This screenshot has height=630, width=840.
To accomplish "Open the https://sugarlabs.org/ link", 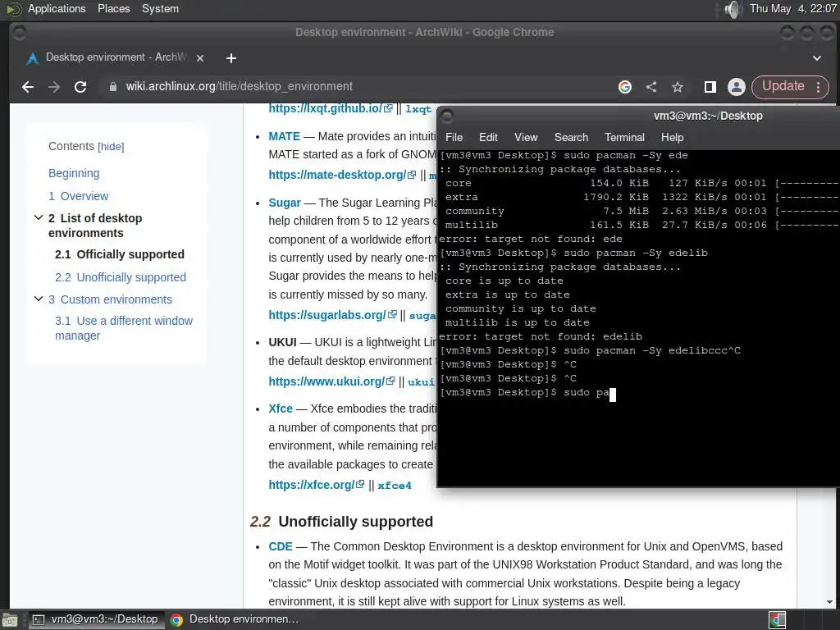I will (x=332, y=315).
